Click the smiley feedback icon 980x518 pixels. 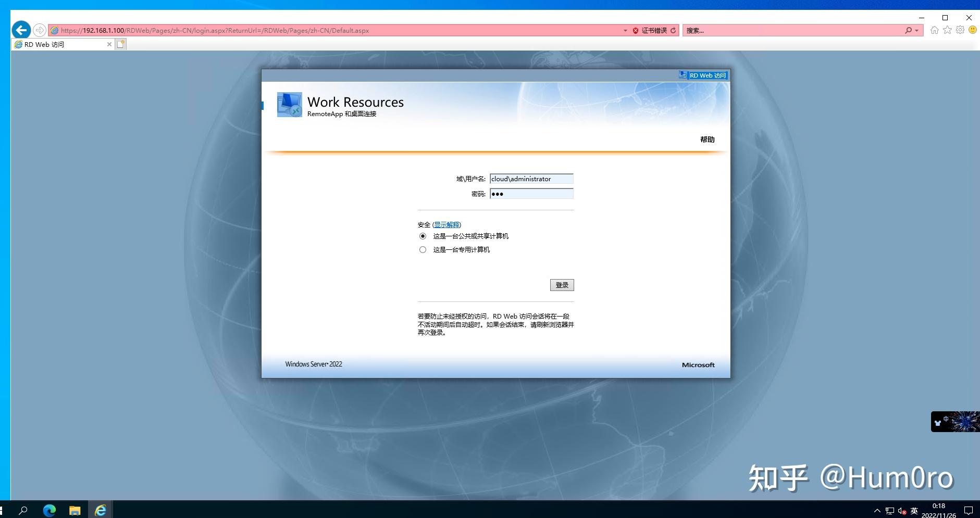pos(972,30)
